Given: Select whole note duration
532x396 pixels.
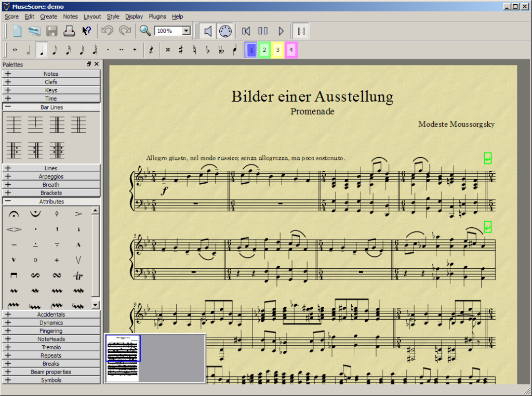Looking at the screenshot, I should (x=15, y=50).
